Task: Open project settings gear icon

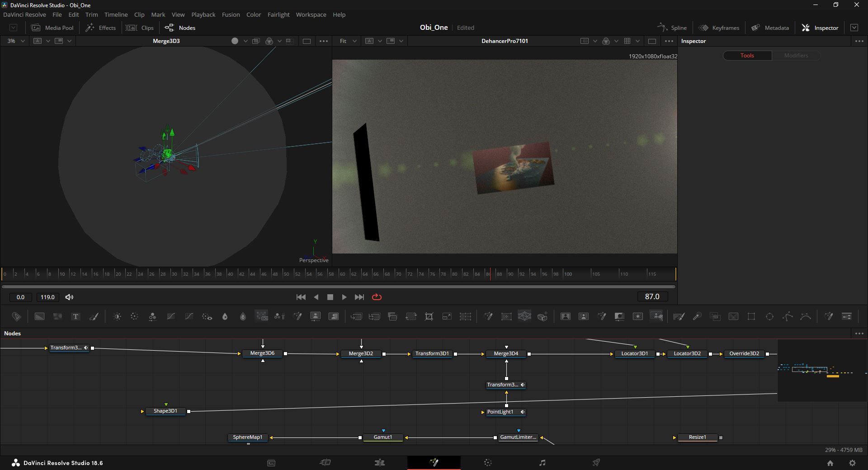Action: [852, 463]
